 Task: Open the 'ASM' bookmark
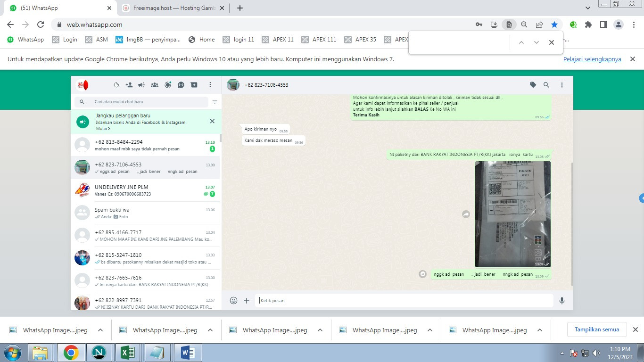coord(97,40)
